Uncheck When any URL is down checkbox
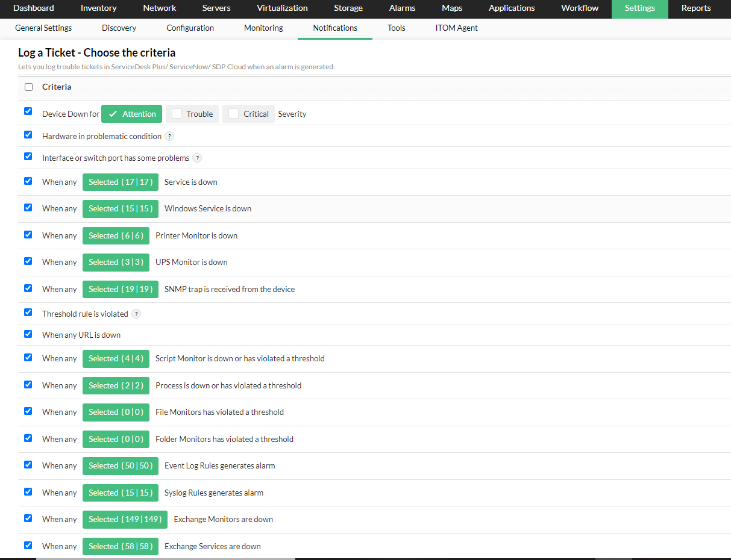 pos(28,334)
